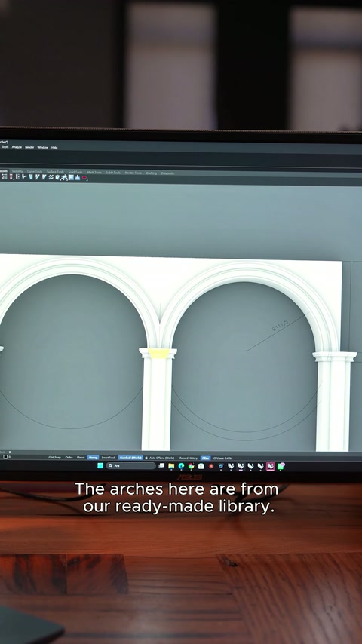Toggle Gumball (World)

coord(130,458)
